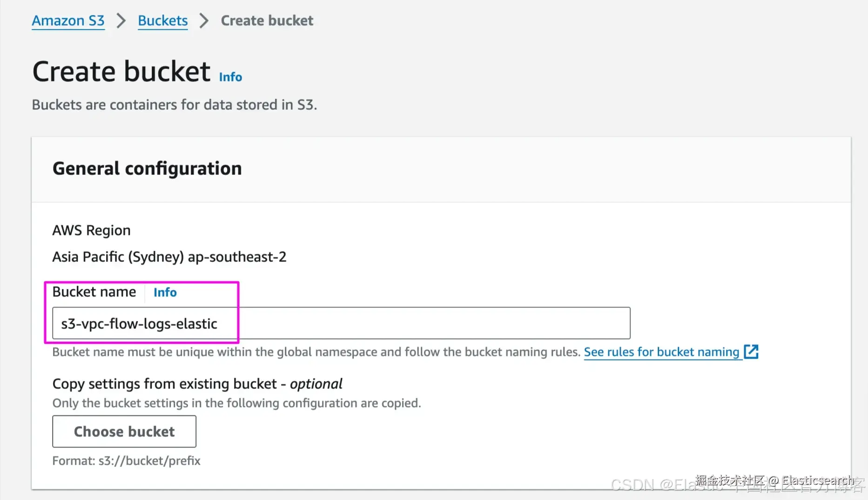Click the chevron after Buckets breadcrumb
The height and width of the screenshot is (500, 868).
click(204, 20)
